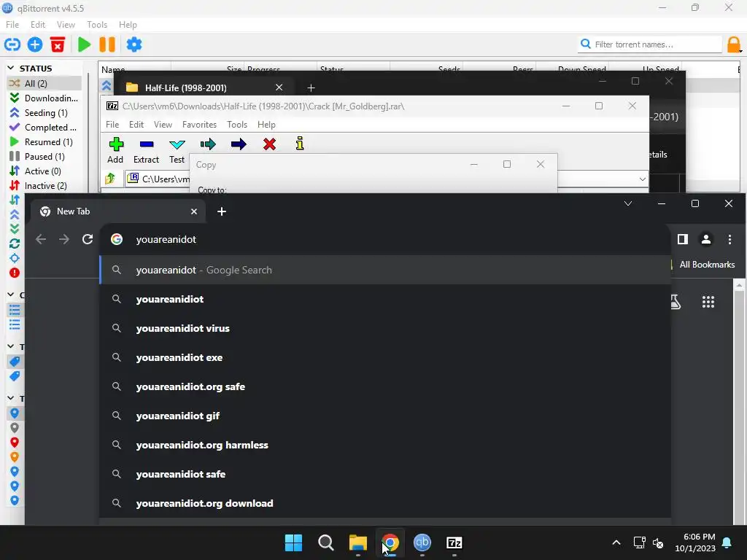Click the 7-Zip Delete red X icon
Screen dimensions: 747x560
tap(270, 144)
